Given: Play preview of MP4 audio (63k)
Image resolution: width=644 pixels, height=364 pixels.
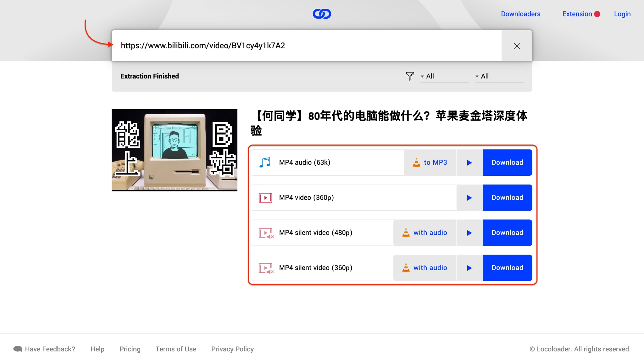Looking at the screenshot, I should coord(469,162).
